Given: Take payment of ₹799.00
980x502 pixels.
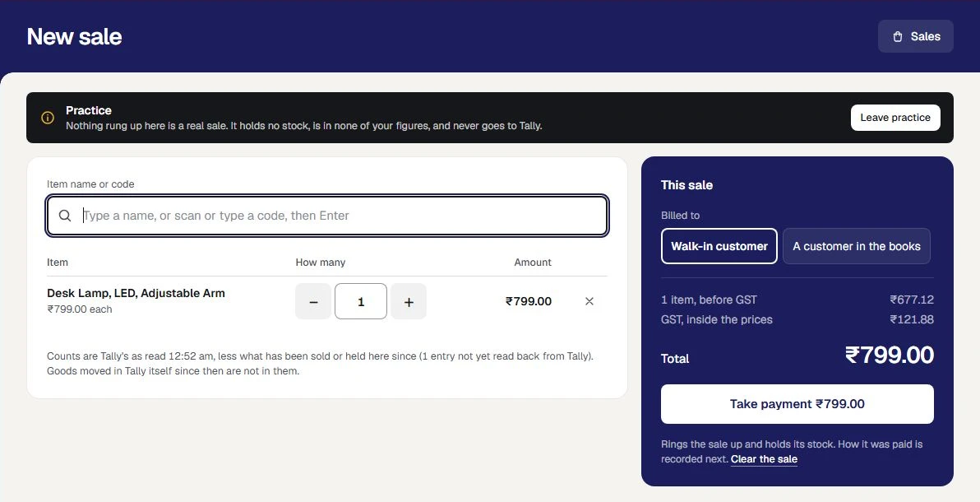Looking at the screenshot, I should point(797,404).
